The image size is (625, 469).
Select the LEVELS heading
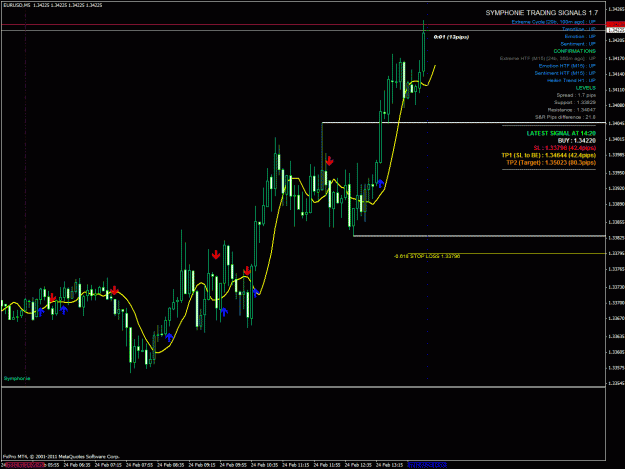click(x=586, y=88)
